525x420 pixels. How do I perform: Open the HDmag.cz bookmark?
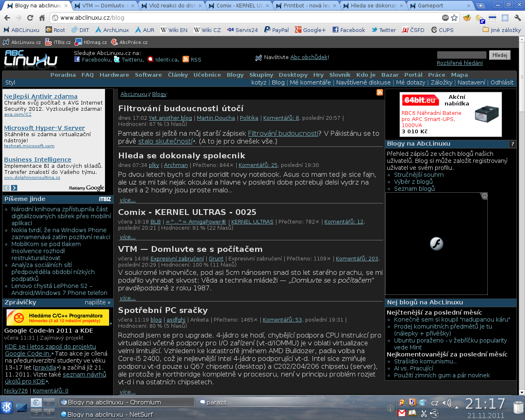[x=91, y=42]
